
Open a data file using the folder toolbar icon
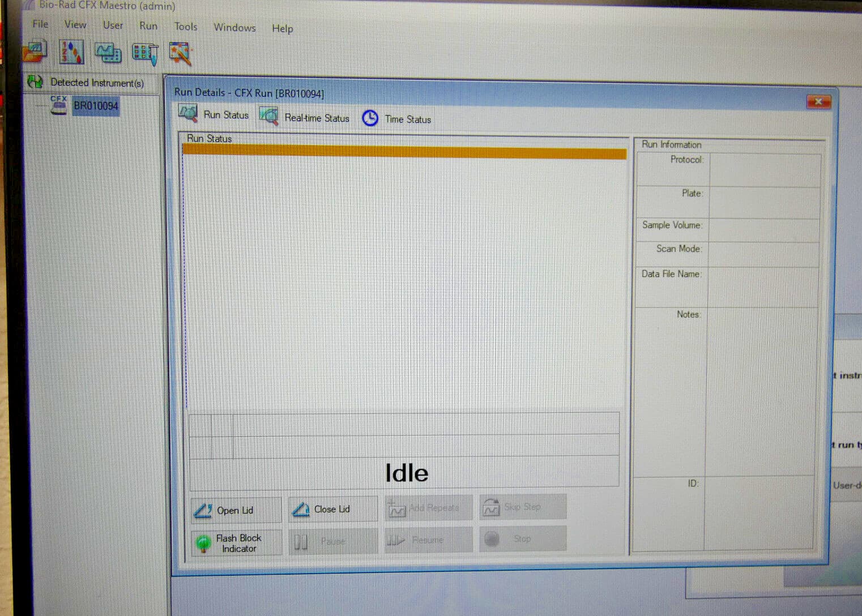pos(34,51)
